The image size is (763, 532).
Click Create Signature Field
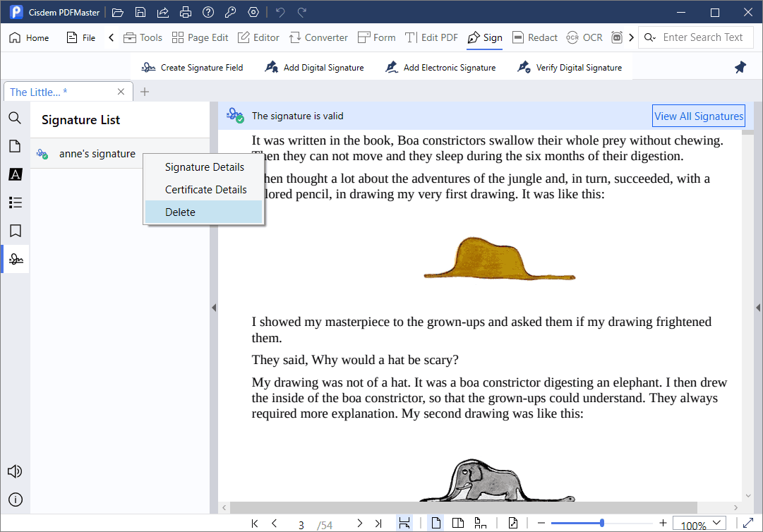(192, 68)
